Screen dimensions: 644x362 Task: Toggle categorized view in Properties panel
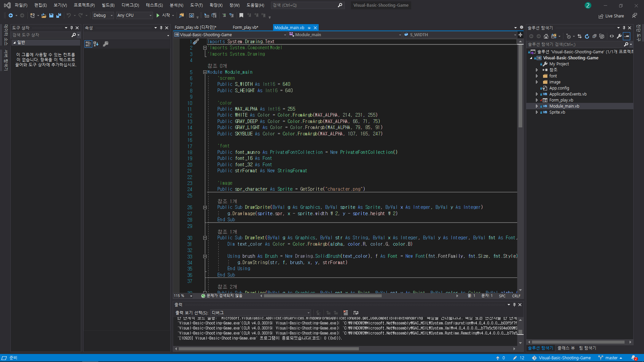tap(88, 44)
